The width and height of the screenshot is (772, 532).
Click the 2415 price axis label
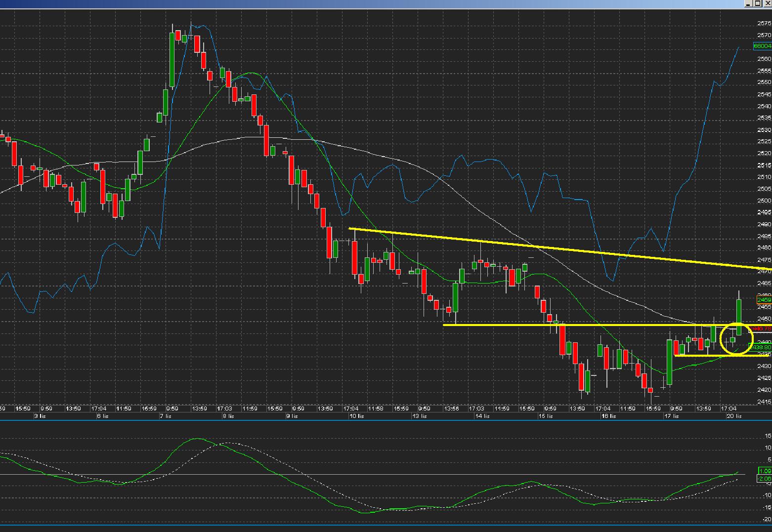pos(764,402)
